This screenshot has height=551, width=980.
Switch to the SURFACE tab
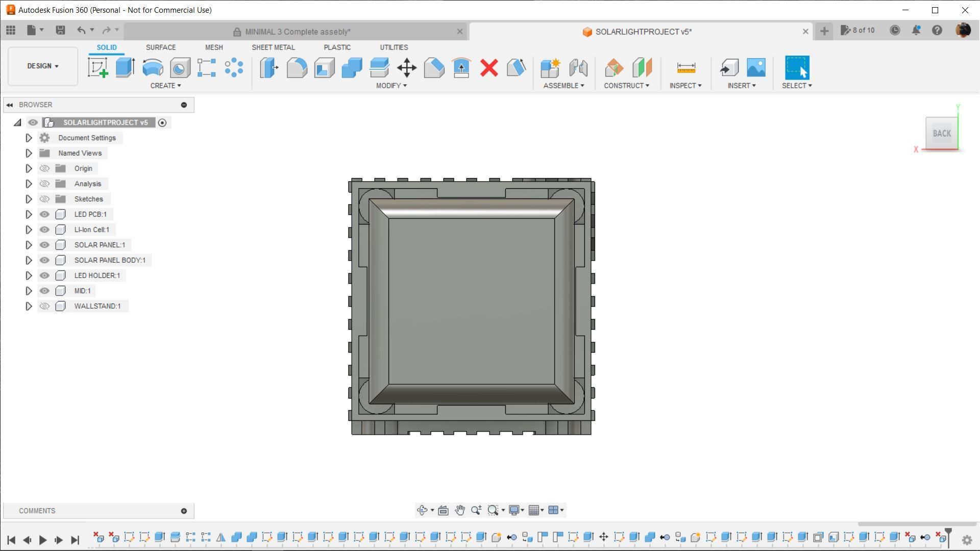(x=160, y=47)
